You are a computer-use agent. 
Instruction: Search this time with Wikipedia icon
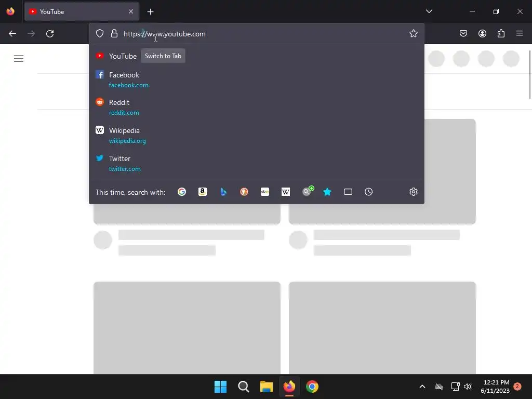286,192
